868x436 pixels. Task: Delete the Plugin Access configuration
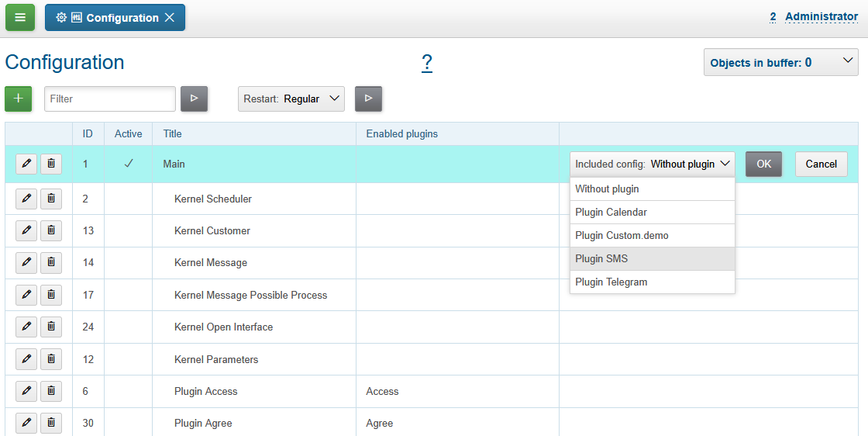[51, 391]
